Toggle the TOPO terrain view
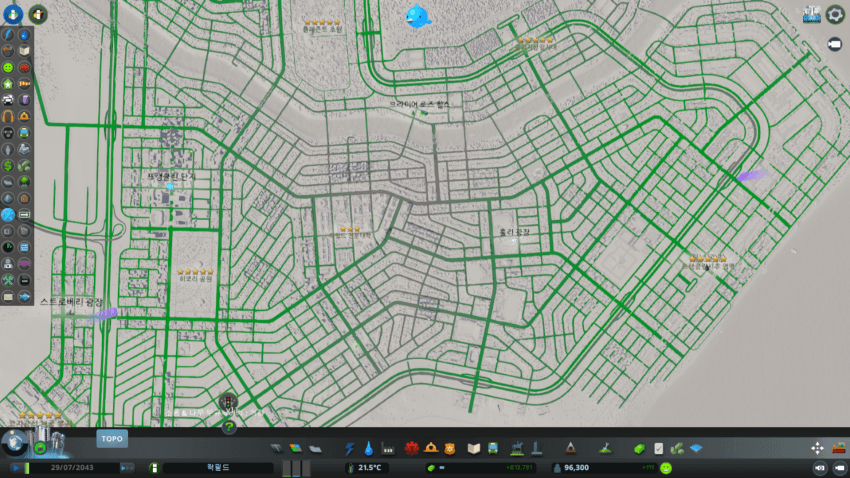Image resolution: width=850 pixels, height=478 pixels. 111,438
